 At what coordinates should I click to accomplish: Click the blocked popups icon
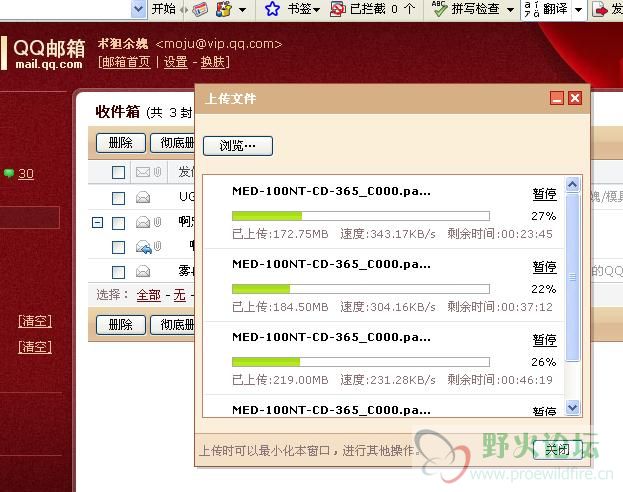pos(338,9)
